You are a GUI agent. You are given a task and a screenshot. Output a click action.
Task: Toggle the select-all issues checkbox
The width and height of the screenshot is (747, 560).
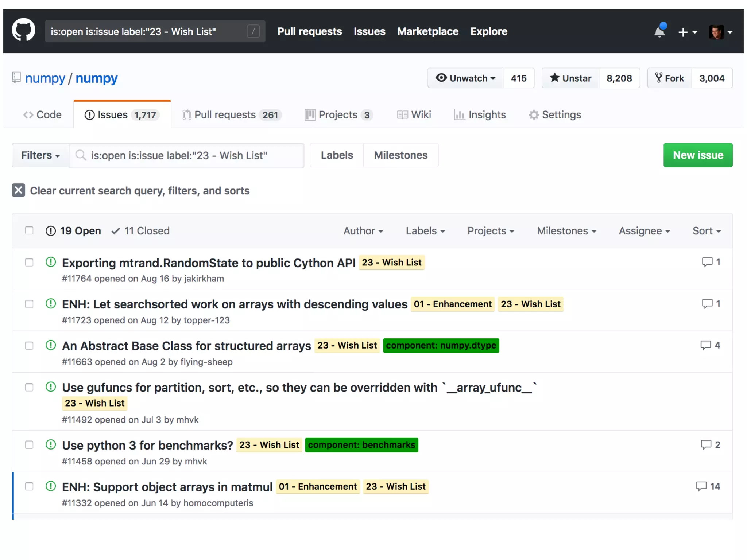coord(29,230)
